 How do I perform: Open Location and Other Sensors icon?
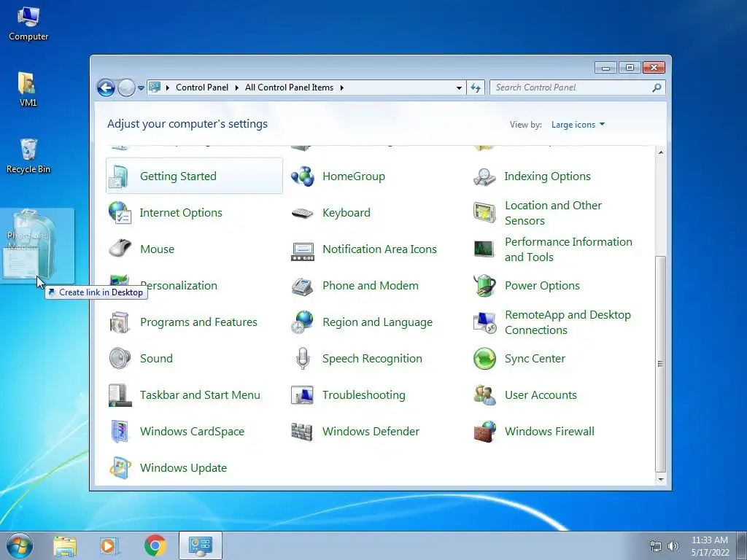pyautogui.click(x=484, y=213)
